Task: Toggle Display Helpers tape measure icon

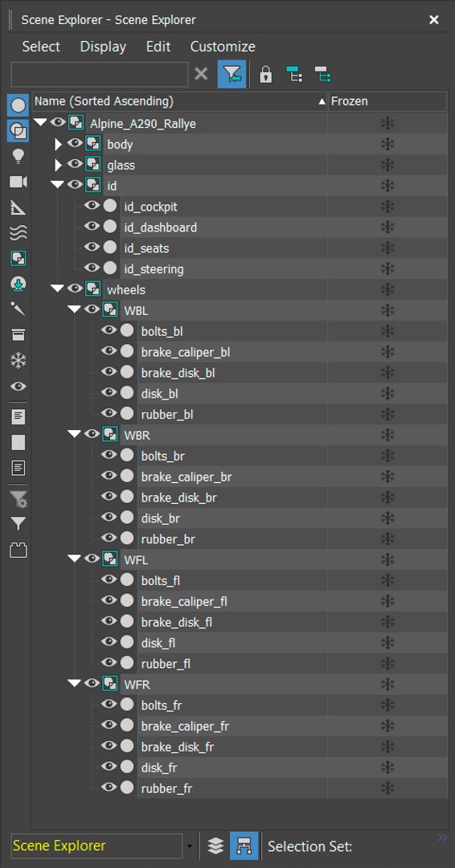Action: click(x=18, y=207)
